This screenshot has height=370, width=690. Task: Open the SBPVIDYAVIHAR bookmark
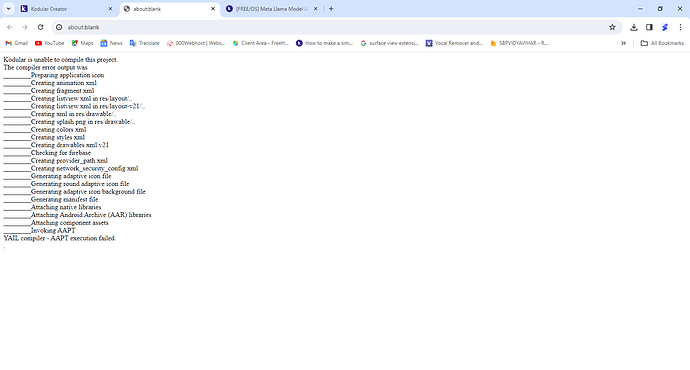pos(519,43)
